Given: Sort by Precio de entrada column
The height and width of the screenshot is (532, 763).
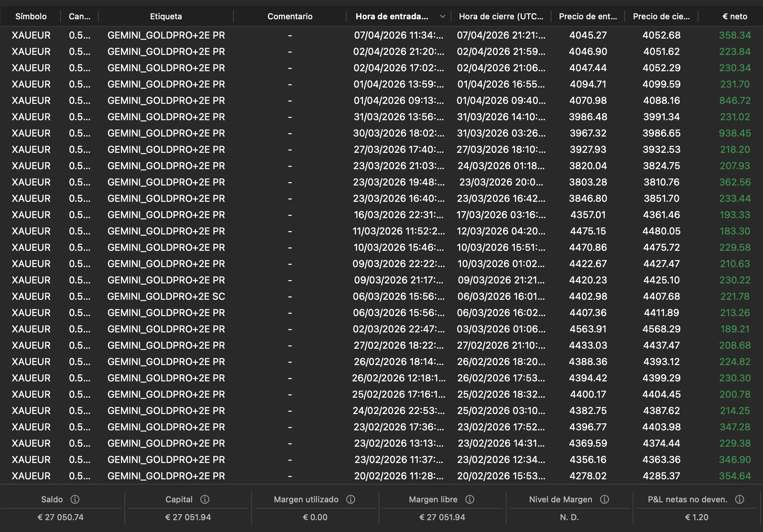Looking at the screenshot, I should [x=587, y=16].
